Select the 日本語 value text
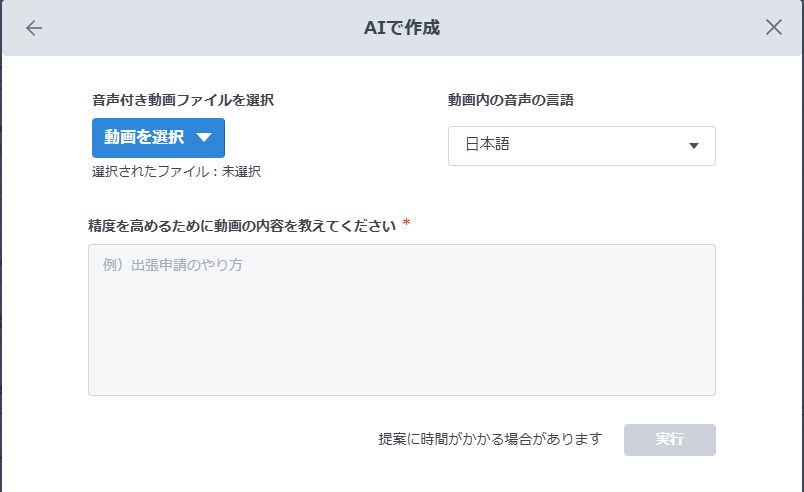Screen dimensions: 804x492 pyautogui.click(x=488, y=146)
